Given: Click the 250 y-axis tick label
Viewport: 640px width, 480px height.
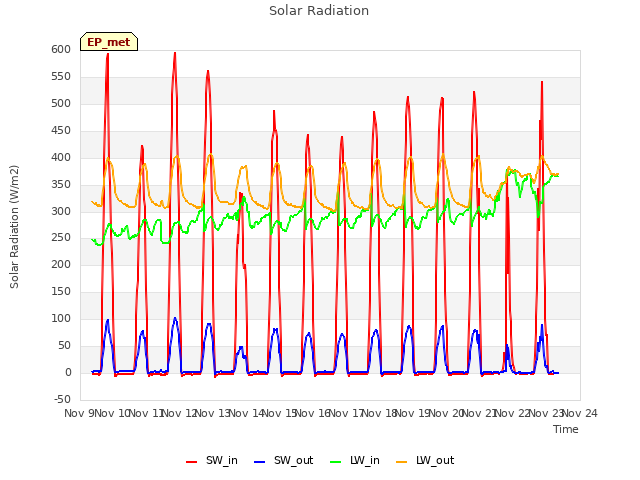Looking at the screenshot, I should 61,238.
